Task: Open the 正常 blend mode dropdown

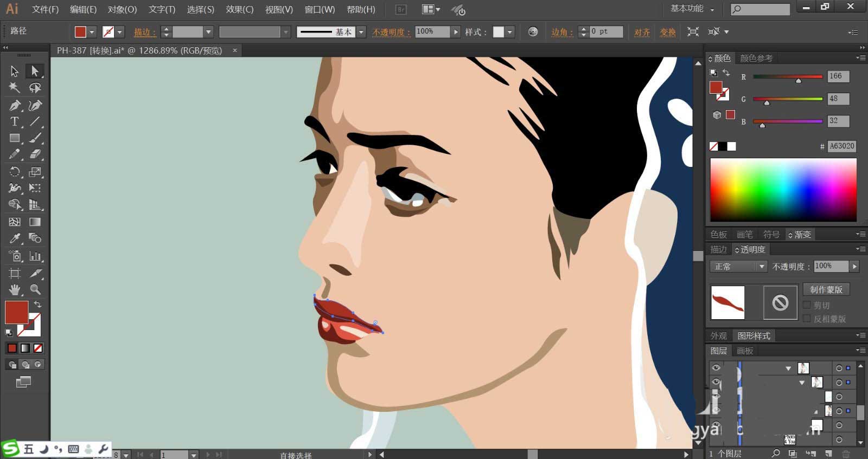Action: coord(738,267)
